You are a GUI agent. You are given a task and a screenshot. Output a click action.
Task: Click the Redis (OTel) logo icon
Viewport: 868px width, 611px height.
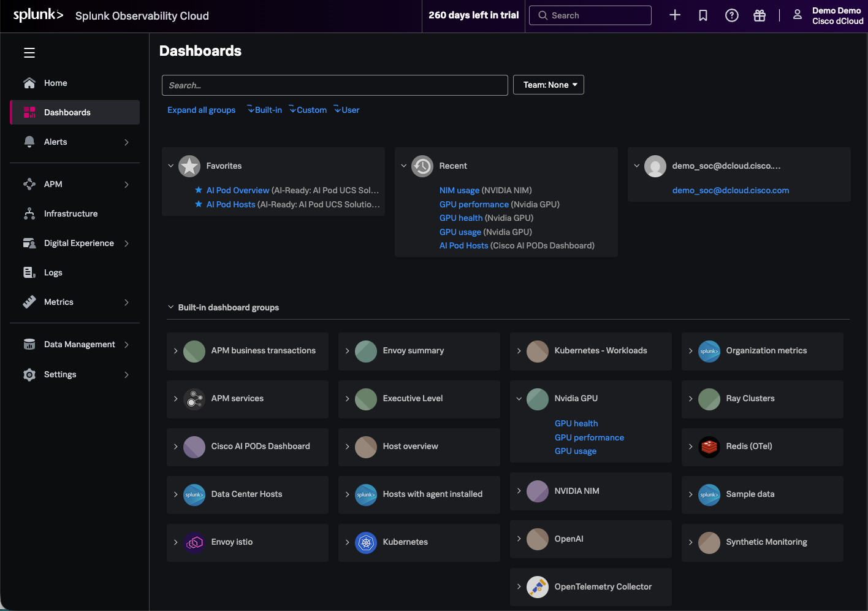click(x=709, y=447)
